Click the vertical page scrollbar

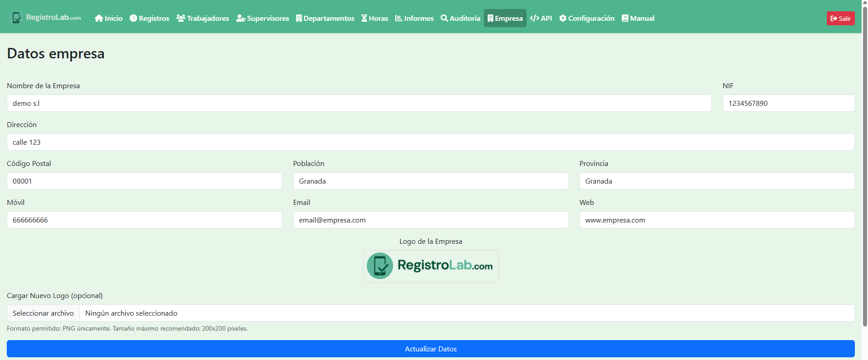pos(864,163)
